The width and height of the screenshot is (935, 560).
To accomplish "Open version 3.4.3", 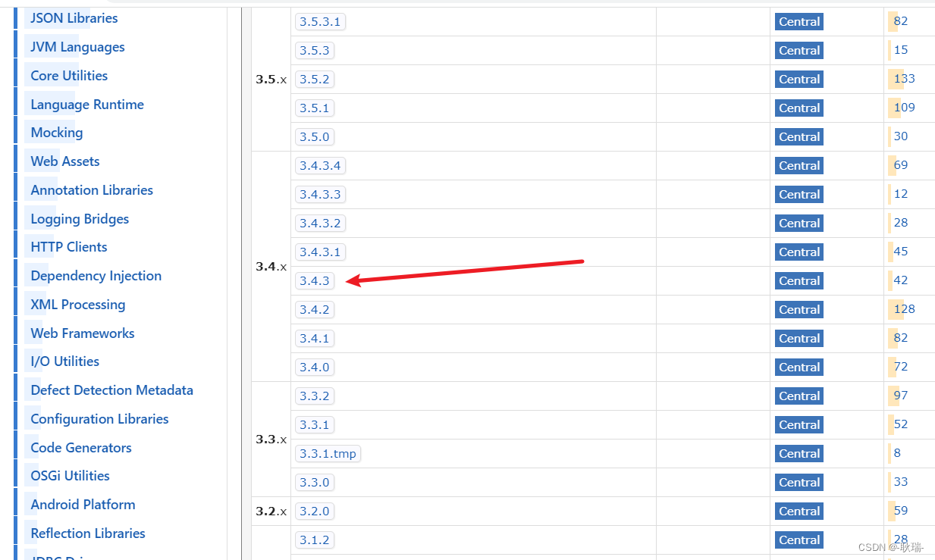I will pos(314,281).
